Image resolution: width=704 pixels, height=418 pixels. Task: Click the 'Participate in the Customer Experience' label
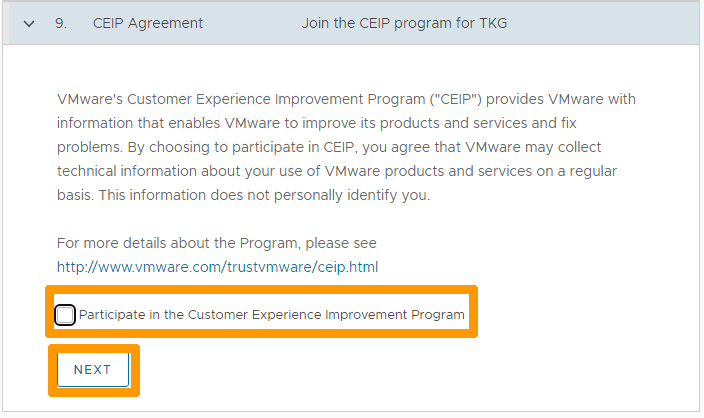pyautogui.click(x=272, y=314)
